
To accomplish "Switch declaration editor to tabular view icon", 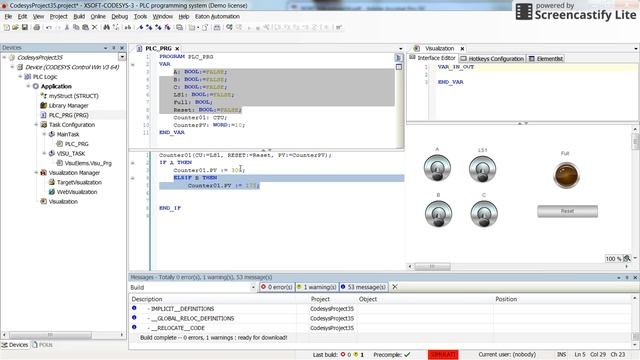I will coord(399,67).
